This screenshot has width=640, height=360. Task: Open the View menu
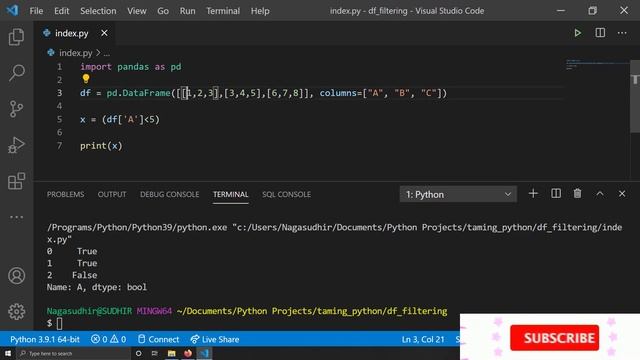tap(137, 11)
